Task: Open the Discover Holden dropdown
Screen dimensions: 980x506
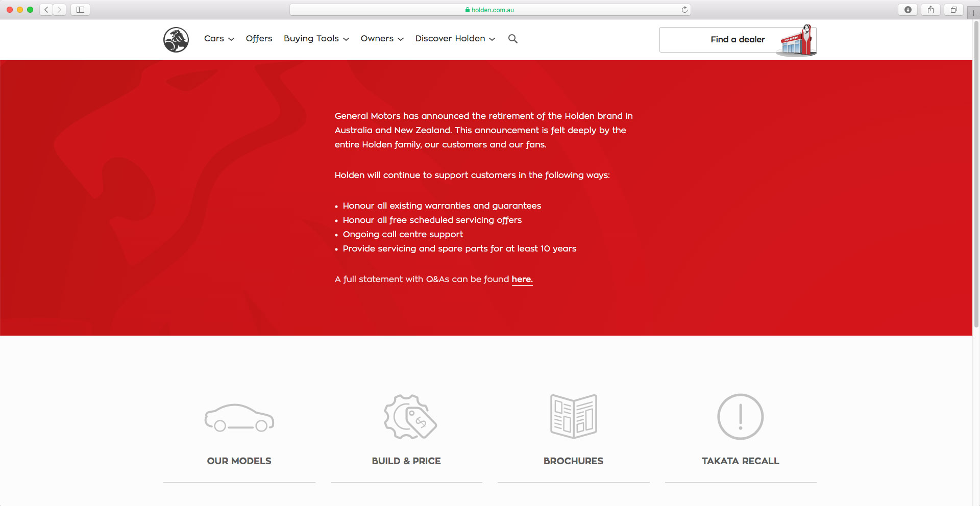Action: tap(455, 39)
